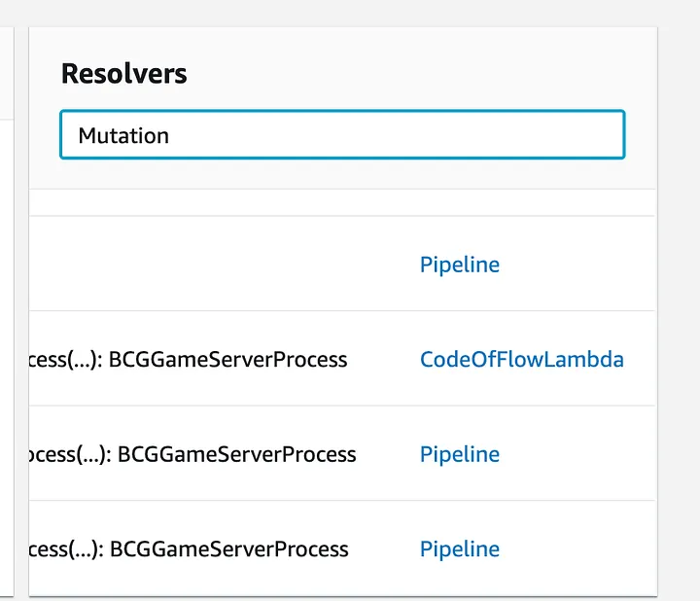Viewport: 700px width, 601px height.
Task: Select the field text beside CodeOfFlowLambda
Action: [x=66, y=360]
